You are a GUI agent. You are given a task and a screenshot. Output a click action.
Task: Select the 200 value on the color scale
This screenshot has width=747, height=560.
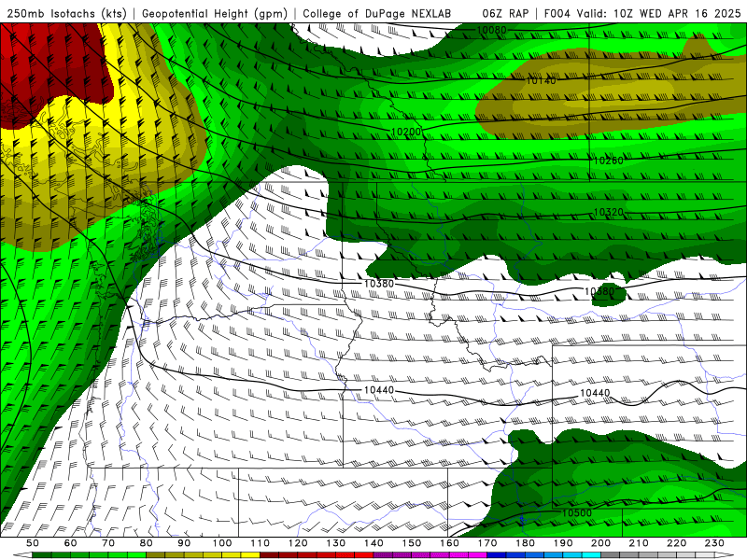(600, 543)
